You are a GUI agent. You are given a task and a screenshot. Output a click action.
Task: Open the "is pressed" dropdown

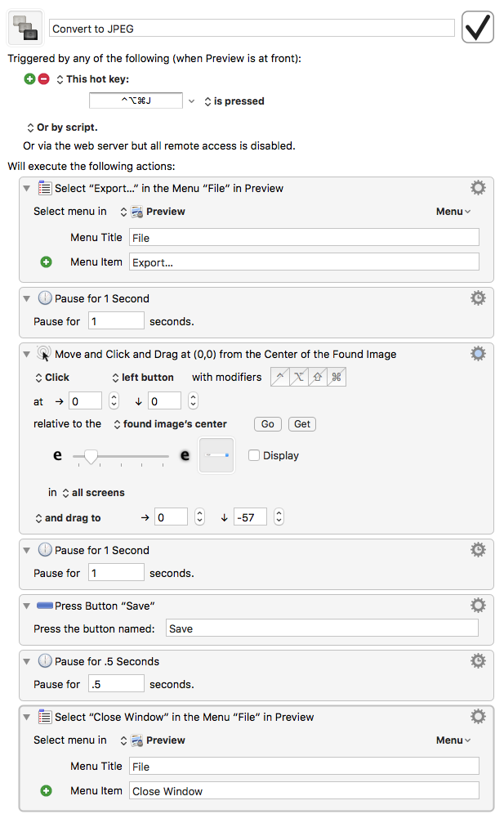(234, 101)
